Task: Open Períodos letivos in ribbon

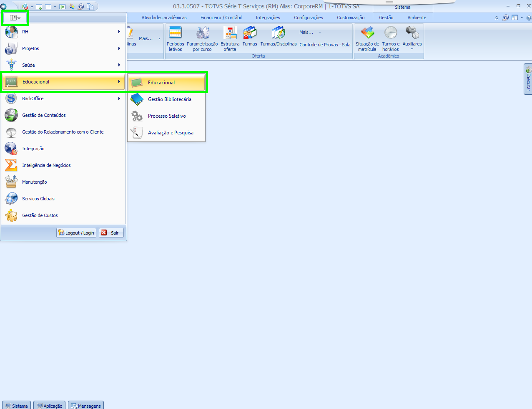Action: (x=175, y=39)
